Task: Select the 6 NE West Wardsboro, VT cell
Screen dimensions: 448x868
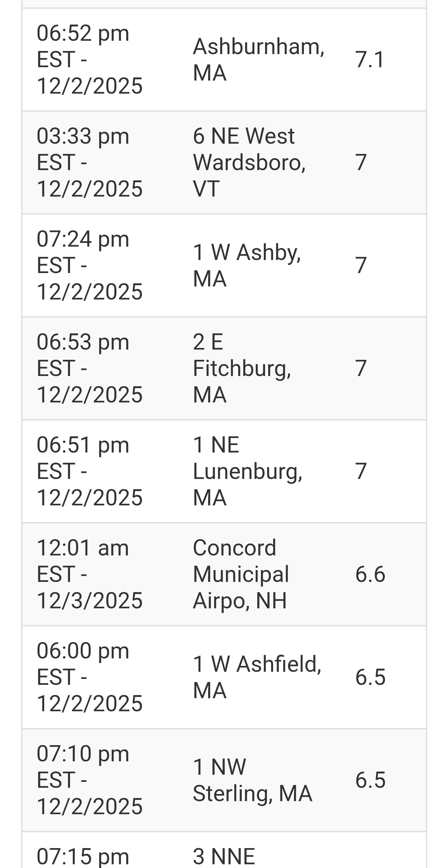Action: [x=249, y=162]
